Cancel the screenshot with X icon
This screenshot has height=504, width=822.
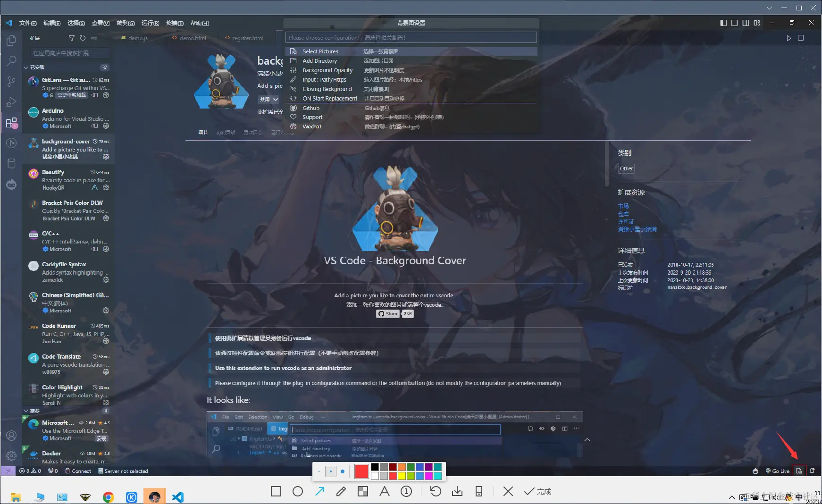[508, 491]
